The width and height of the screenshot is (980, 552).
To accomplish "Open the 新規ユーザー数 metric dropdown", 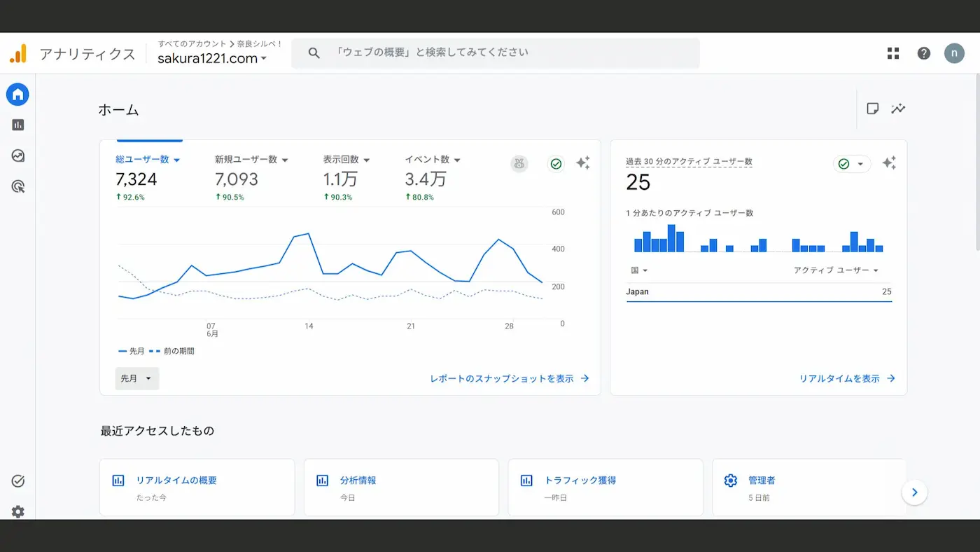I will tap(251, 160).
